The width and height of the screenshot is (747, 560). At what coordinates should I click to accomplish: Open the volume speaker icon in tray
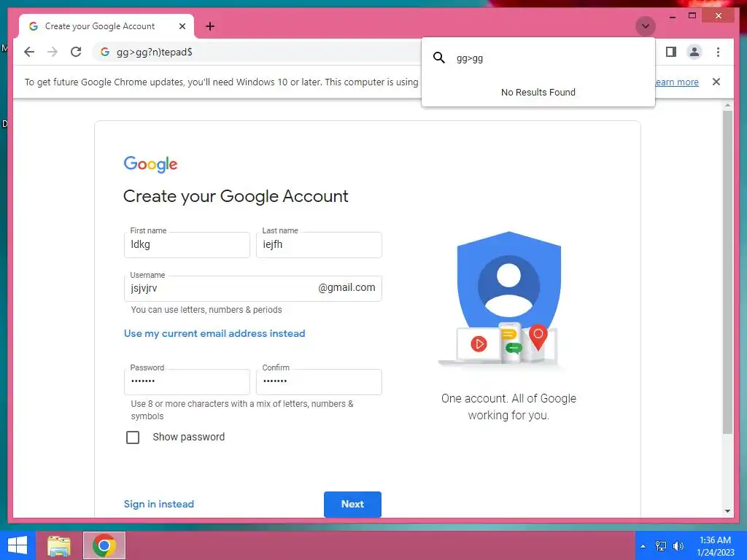click(678, 546)
